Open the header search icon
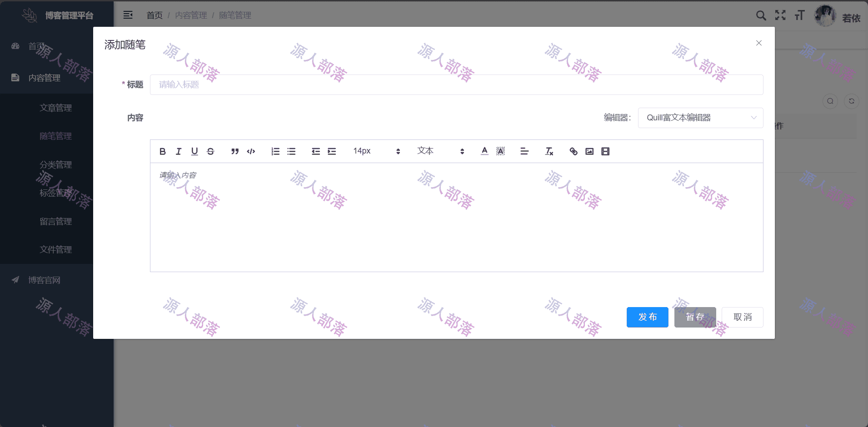The height and width of the screenshot is (427, 868). coord(761,15)
